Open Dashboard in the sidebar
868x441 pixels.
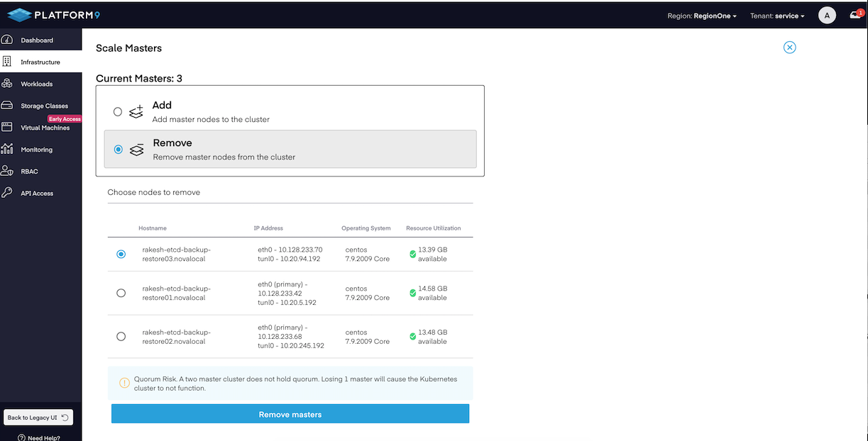tap(41, 40)
